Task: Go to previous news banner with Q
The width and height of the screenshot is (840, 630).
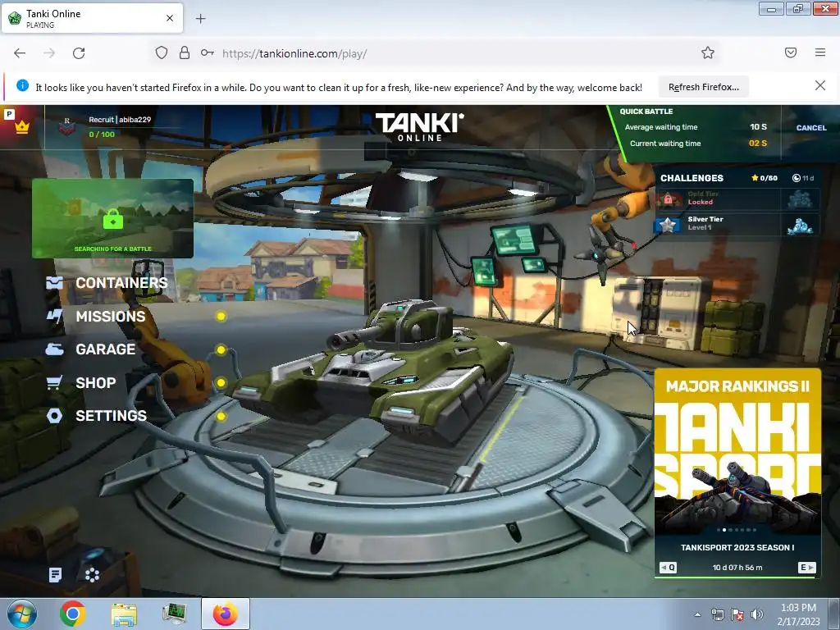Action: click(668, 568)
